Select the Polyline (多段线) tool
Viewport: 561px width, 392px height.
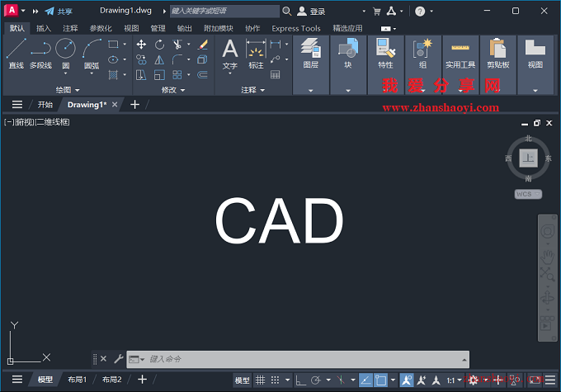40,54
